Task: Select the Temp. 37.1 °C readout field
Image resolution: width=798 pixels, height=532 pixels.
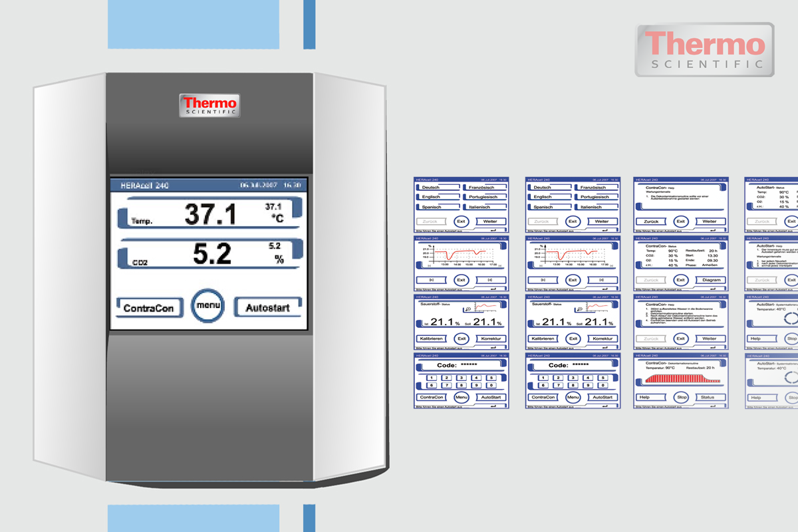Action: click(210, 214)
